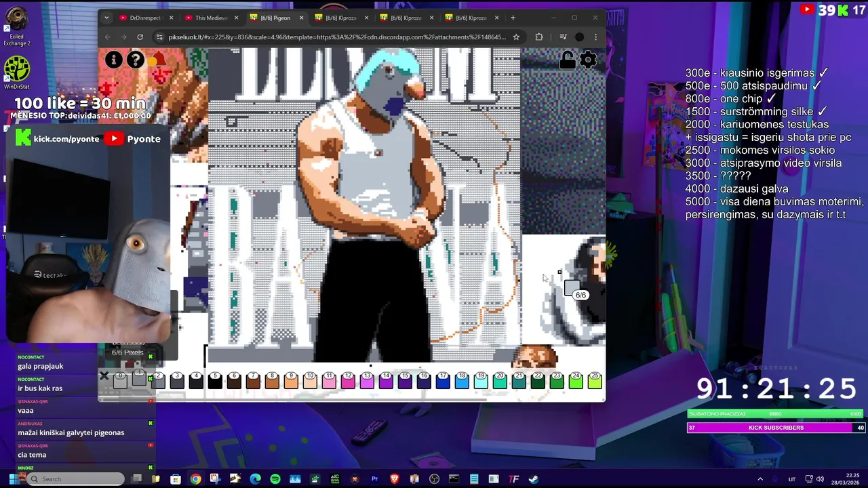Open the browser extensions puzzle icon
The width and height of the screenshot is (868, 488).
click(x=539, y=37)
